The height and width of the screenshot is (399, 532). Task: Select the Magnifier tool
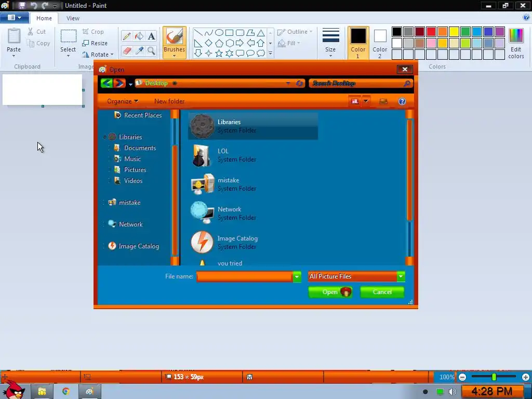(x=151, y=50)
